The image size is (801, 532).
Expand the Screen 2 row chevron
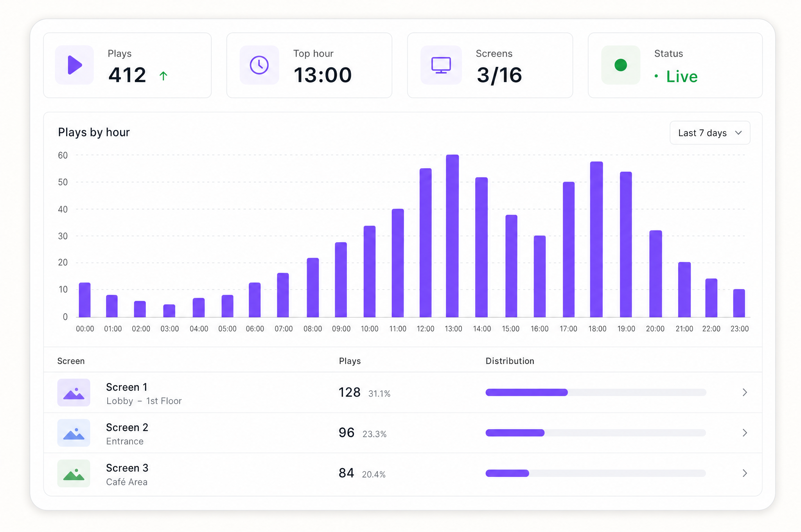pos(745,433)
